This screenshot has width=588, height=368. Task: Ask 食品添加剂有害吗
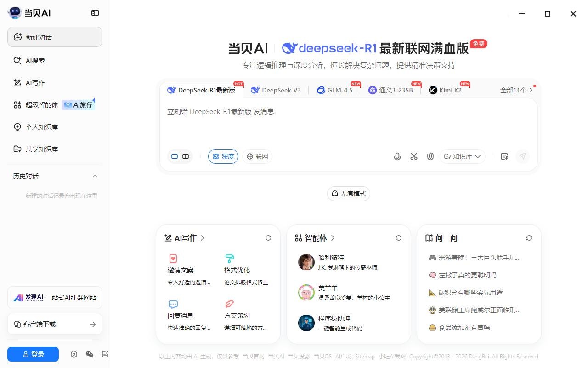459,328
